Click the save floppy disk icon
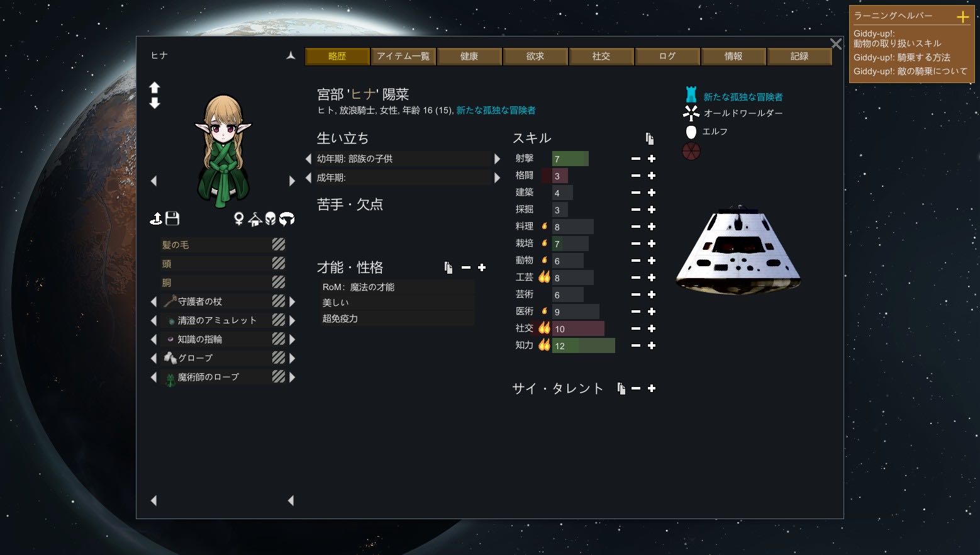 click(172, 218)
